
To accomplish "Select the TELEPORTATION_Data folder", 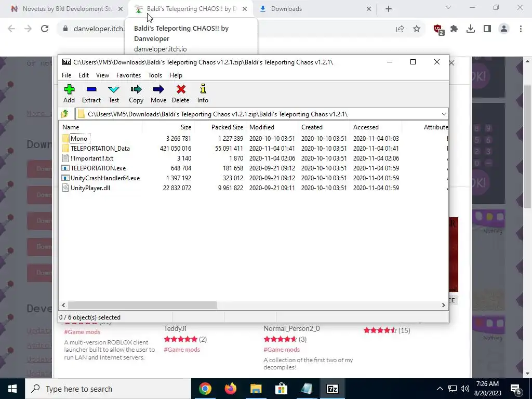I will (100, 148).
